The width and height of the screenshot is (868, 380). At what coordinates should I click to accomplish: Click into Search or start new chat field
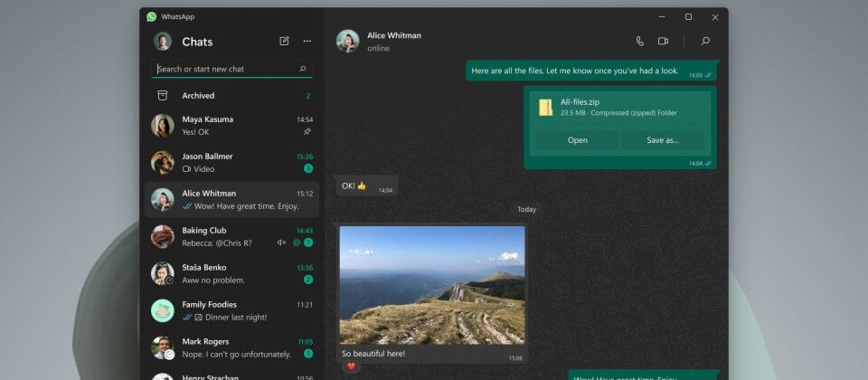pyautogui.click(x=232, y=69)
